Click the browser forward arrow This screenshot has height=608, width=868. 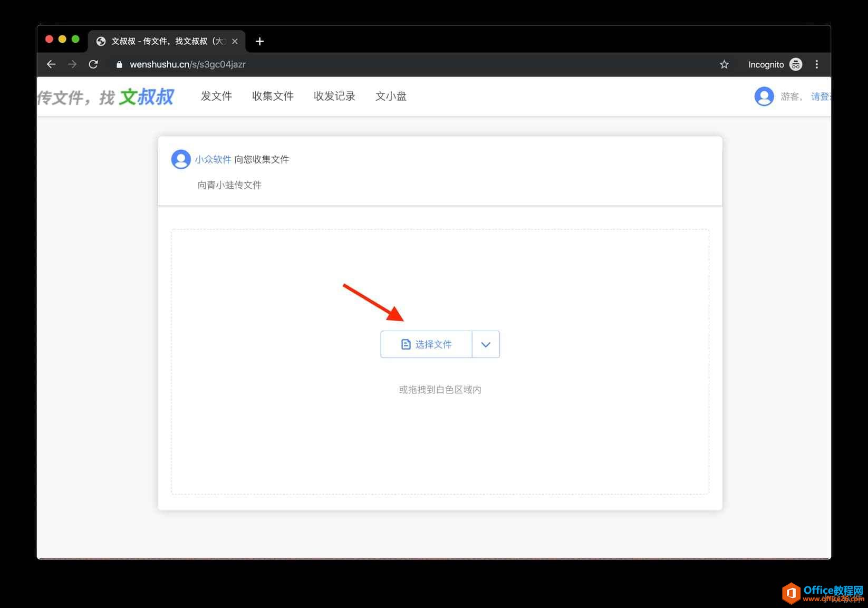tap(72, 64)
